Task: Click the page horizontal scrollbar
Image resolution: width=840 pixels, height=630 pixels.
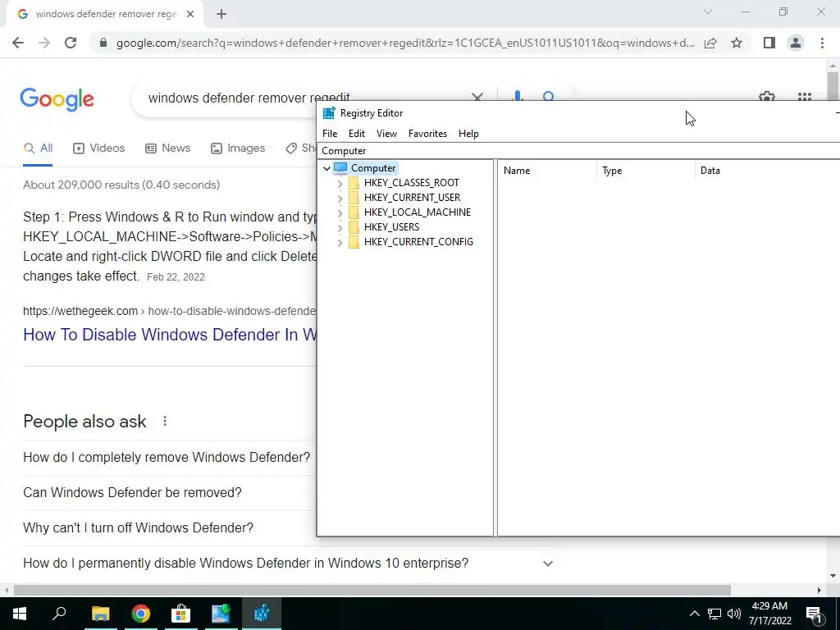Action: (372, 590)
